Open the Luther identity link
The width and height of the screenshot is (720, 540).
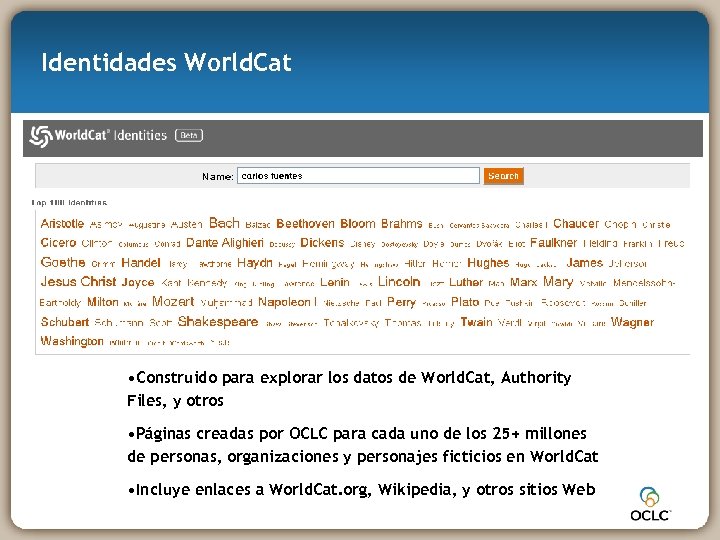pyautogui.click(x=466, y=282)
